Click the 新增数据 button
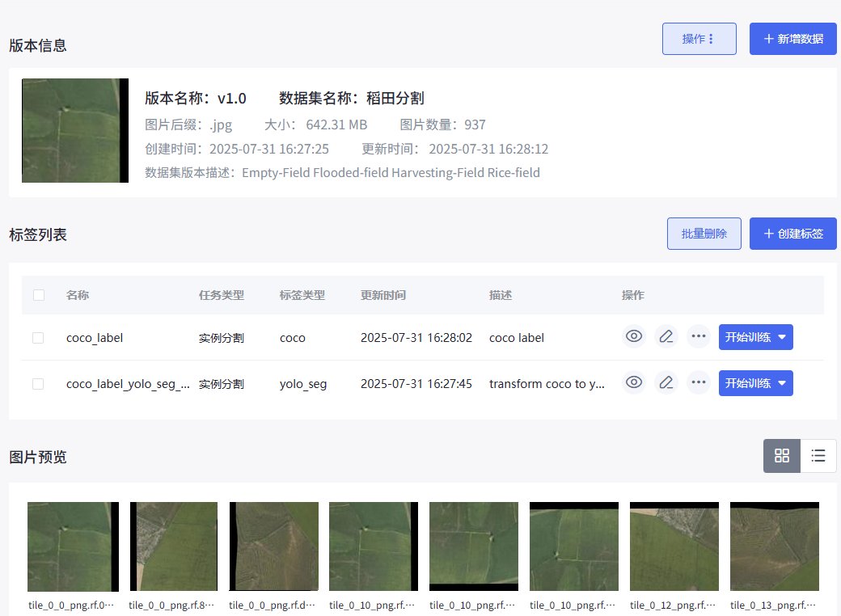The height and width of the screenshot is (616, 841). [792, 38]
